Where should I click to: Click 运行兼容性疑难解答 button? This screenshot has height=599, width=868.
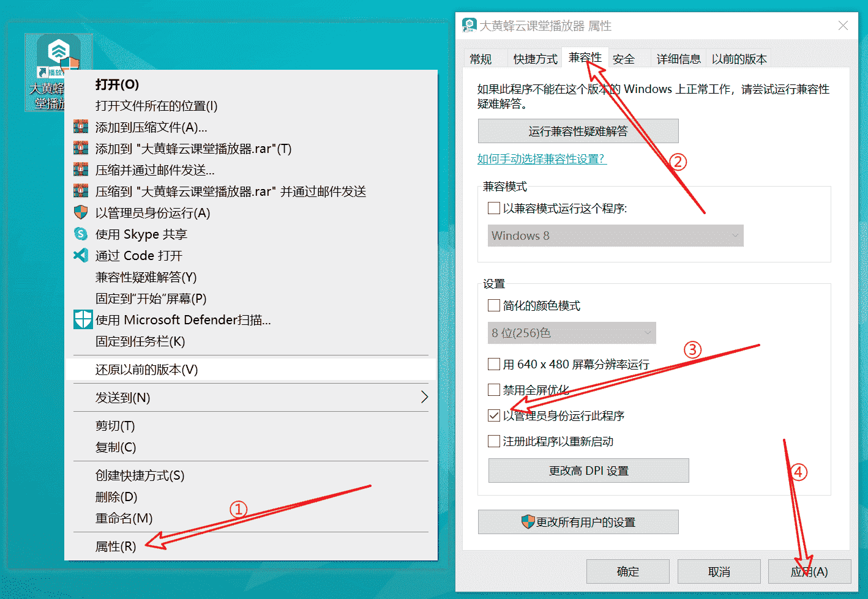[578, 131]
